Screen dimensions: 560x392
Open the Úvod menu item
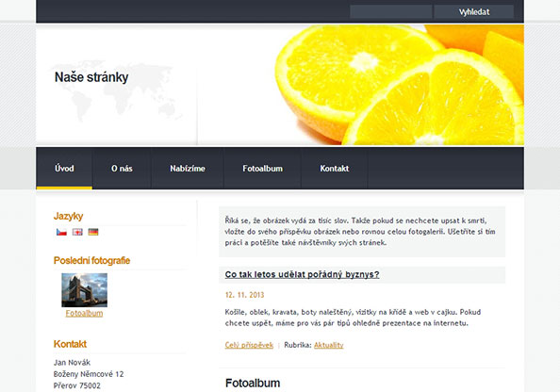click(x=64, y=168)
